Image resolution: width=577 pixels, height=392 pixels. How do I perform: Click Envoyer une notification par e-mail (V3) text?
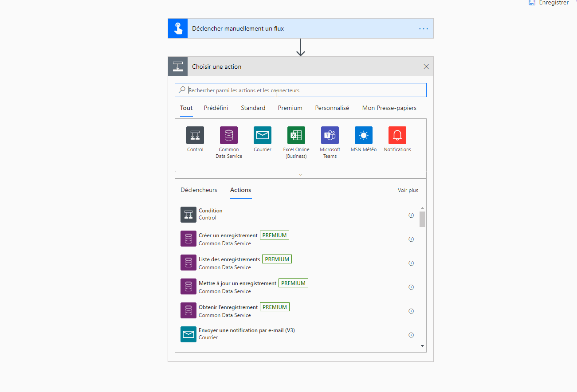pos(247,330)
